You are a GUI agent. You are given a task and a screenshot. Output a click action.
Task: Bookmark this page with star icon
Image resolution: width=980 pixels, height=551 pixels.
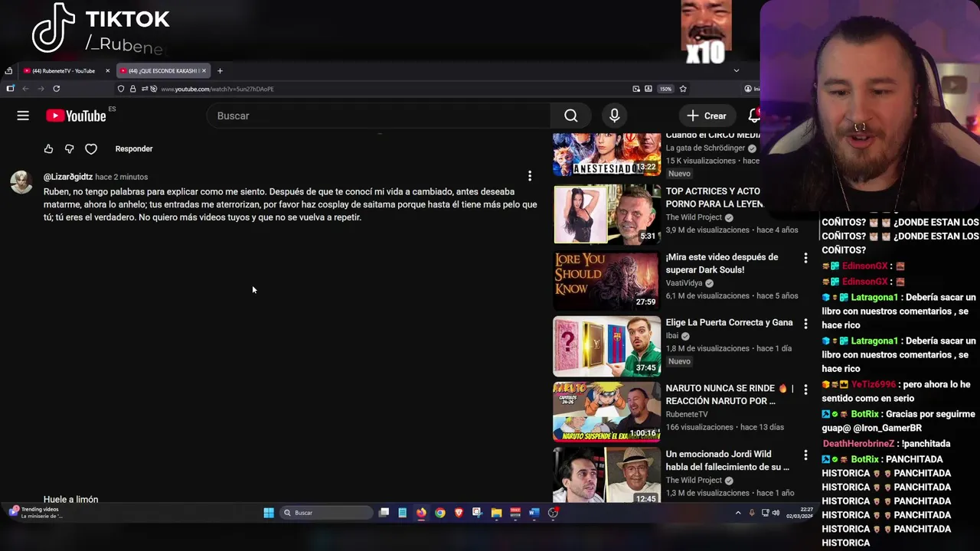tap(683, 89)
